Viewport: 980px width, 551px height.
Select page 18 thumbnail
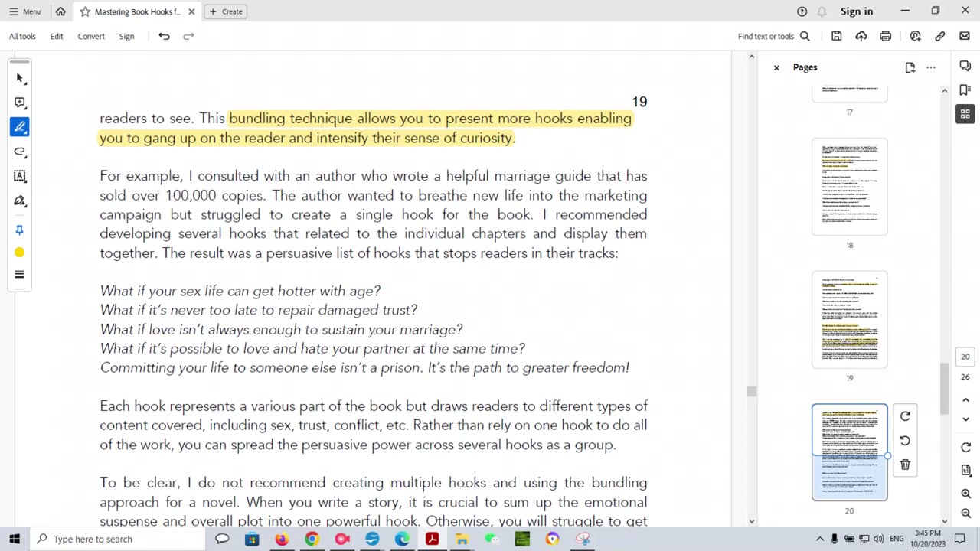click(850, 187)
